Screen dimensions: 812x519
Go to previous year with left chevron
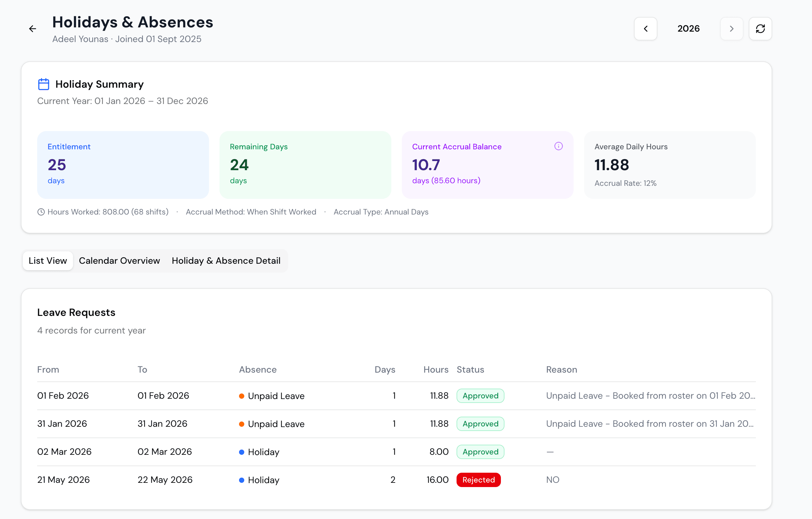click(645, 29)
